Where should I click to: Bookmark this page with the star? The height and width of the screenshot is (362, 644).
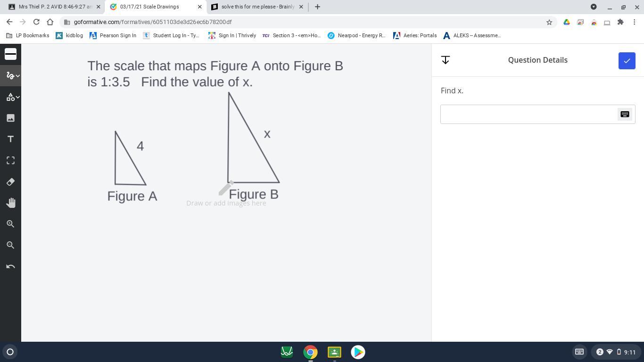[x=549, y=22]
